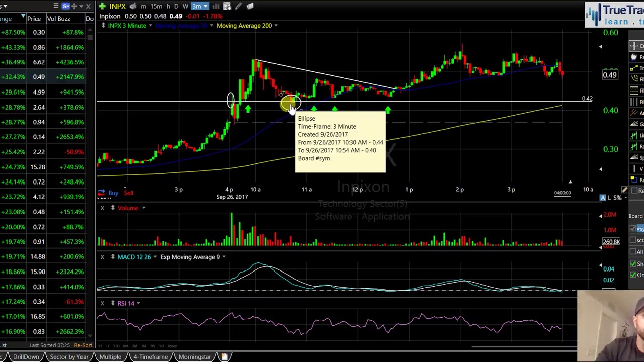The height and width of the screenshot is (362, 644).
Task: Open the 3m timeframe dropdown
Action: 200,6
